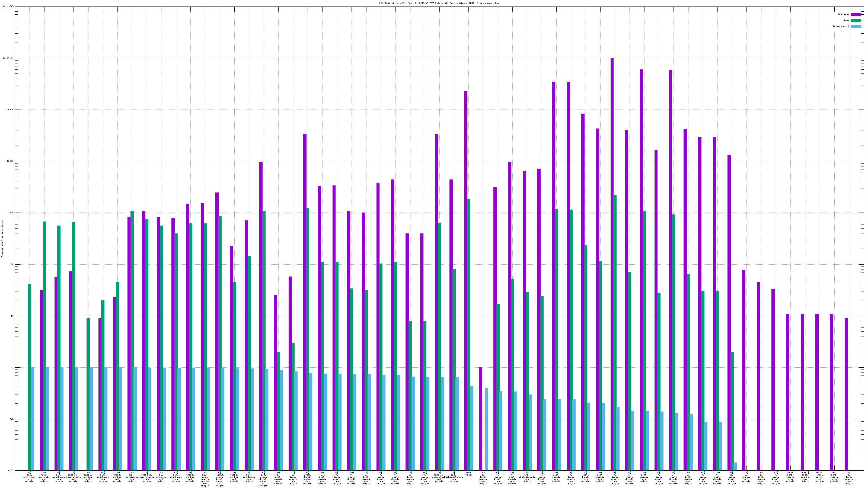
Task: Click the 1ff.iadb.isipp.com origin x-axis label
Action: 834,477
